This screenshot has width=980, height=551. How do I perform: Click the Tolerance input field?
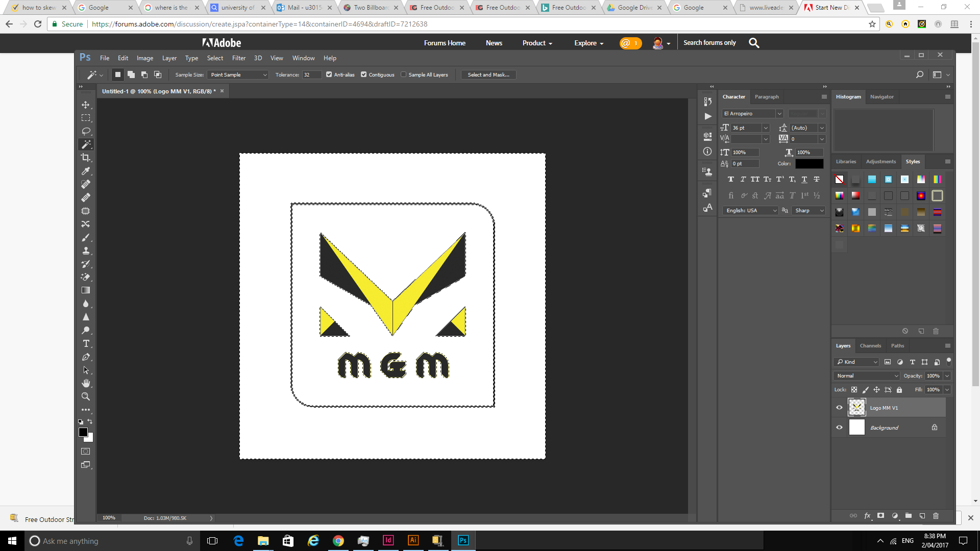point(312,74)
